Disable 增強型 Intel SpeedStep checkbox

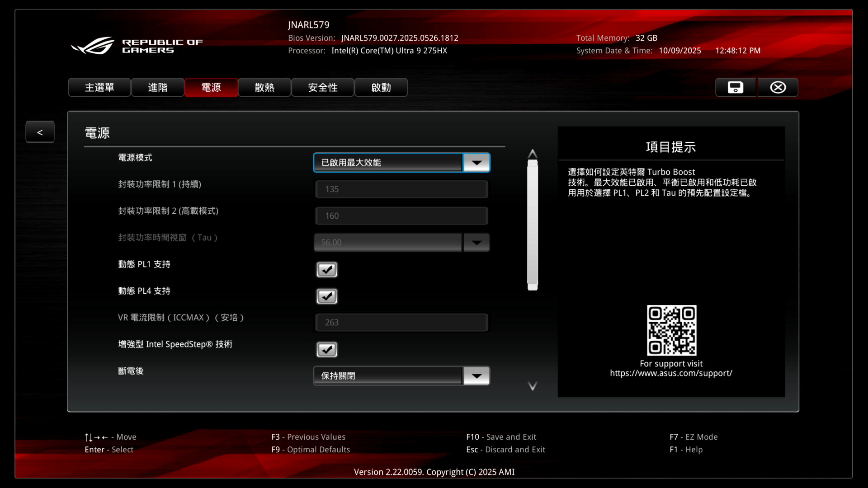click(326, 350)
